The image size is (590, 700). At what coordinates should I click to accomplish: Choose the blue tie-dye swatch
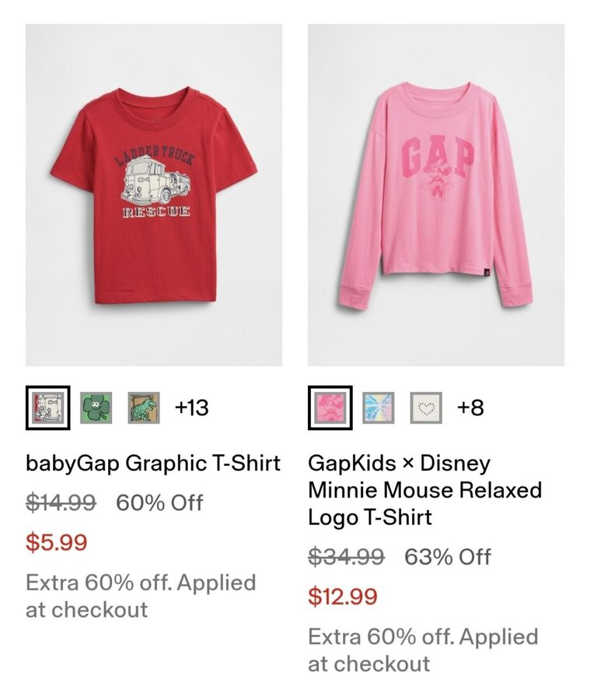(379, 407)
